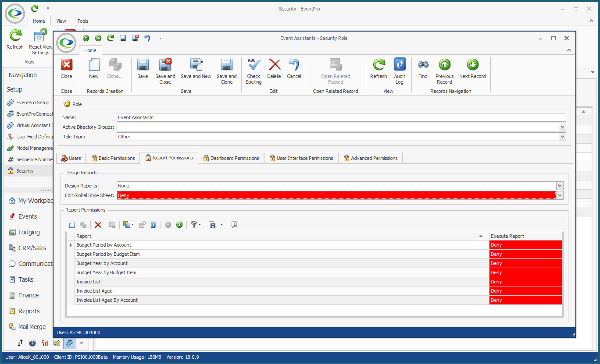Click the up-down arrows icon in navigation footer
Viewport: 600px width, 364px height.
coord(20,343)
